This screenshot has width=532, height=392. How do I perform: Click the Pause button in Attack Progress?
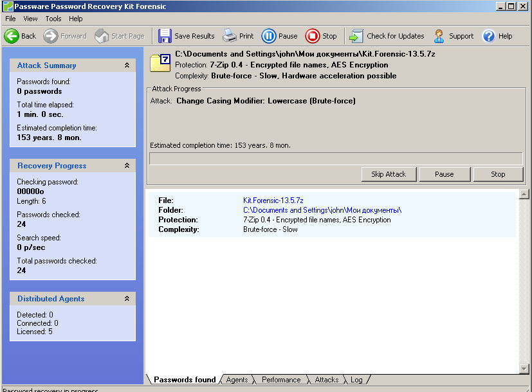(x=444, y=174)
